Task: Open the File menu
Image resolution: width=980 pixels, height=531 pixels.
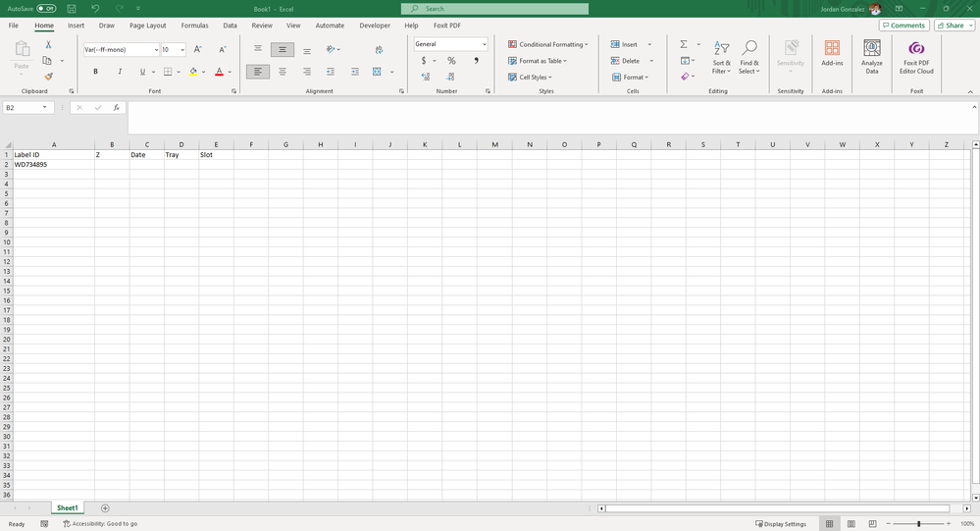Action: pos(13,26)
